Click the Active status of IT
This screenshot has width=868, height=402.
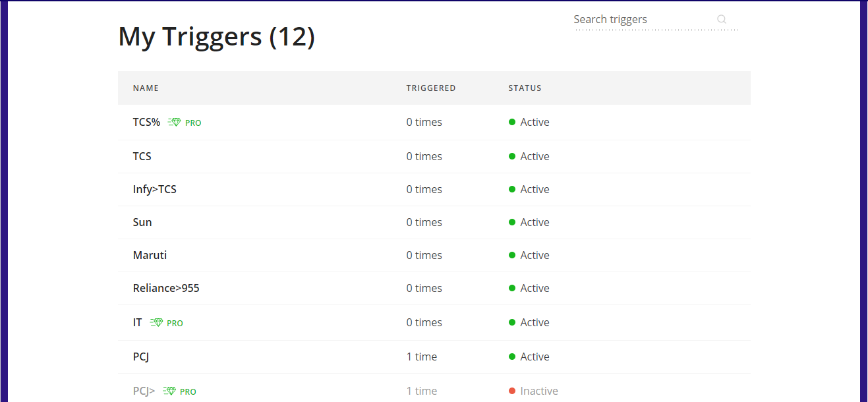(535, 322)
